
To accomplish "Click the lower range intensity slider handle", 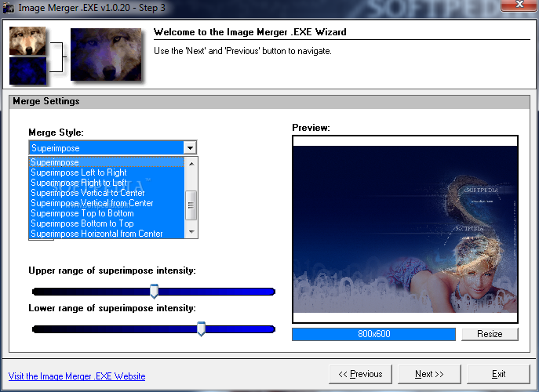I will (x=201, y=328).
